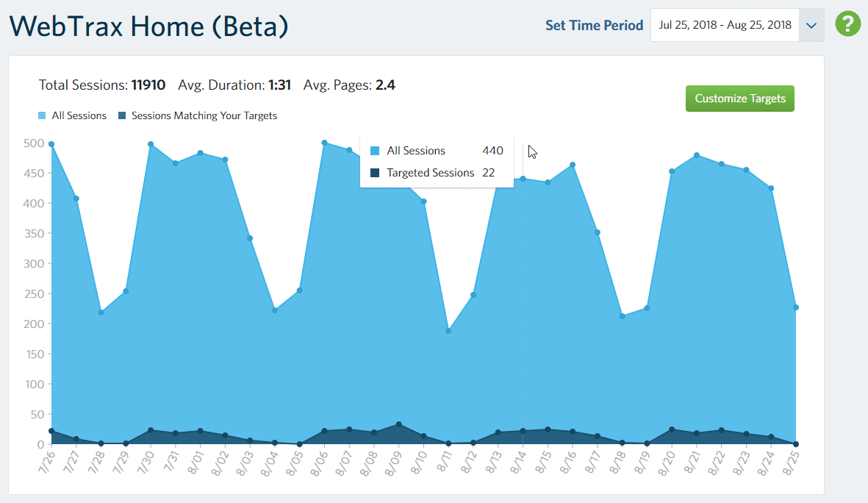Image resolution: width=868 pixels, height=503 pixels.
Task: Toggle the All Sessions series visibility
Action: pos(72,115)
